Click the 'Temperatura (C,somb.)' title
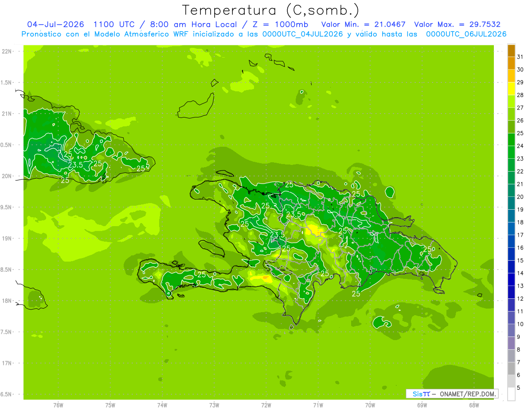 [271, 10]
